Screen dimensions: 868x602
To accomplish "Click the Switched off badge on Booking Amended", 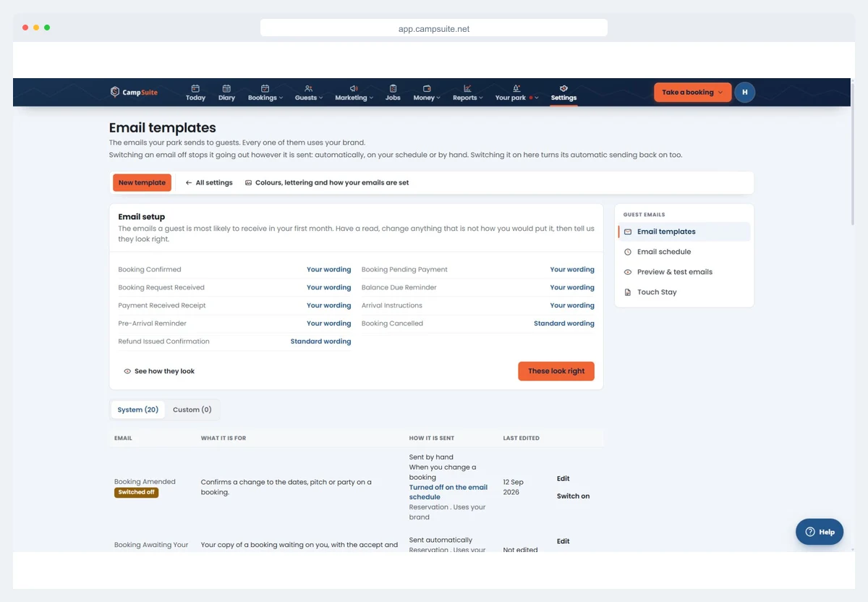I will tap(136, 492).
